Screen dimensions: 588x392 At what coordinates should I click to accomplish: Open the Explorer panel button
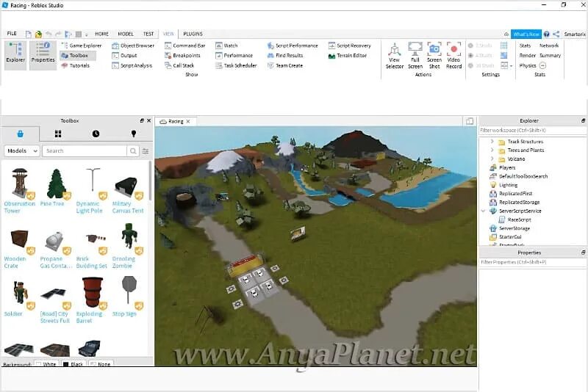(x=15, y=55)
